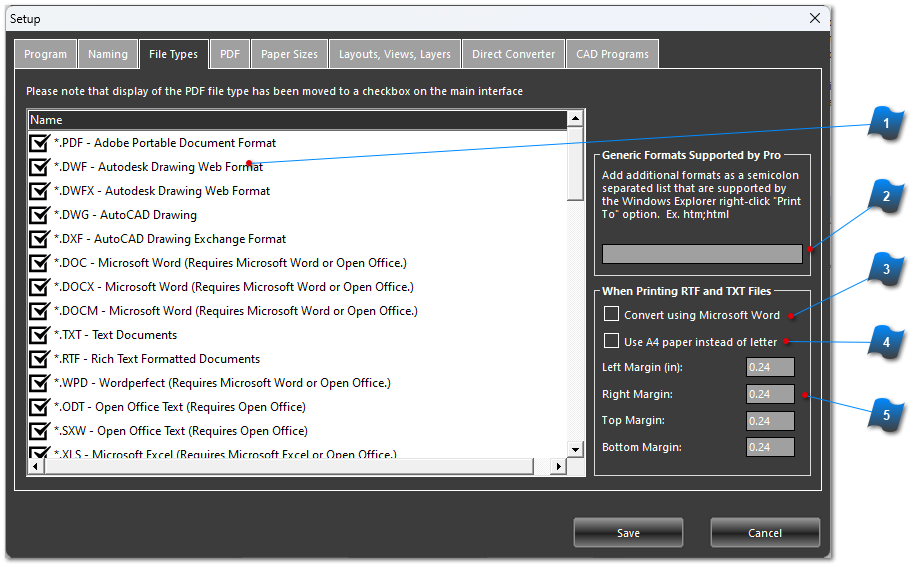Select the '*.DWG - AutoCAD Drawing' row text
The height and width of the screenshot is (567, 916).
click(125, 215)
